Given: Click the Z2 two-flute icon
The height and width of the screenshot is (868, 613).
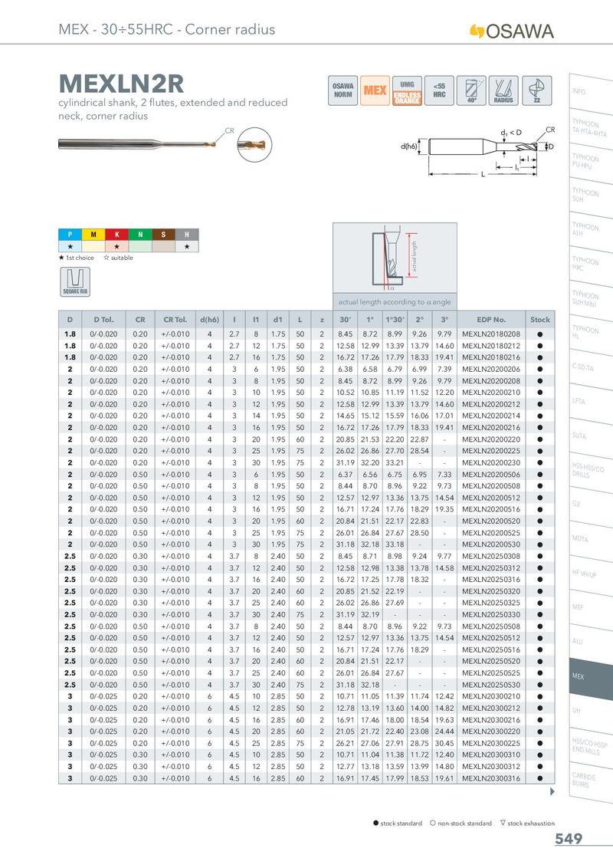Looking at the screenshot, I should pyautogui.click(x=536, y=90).
